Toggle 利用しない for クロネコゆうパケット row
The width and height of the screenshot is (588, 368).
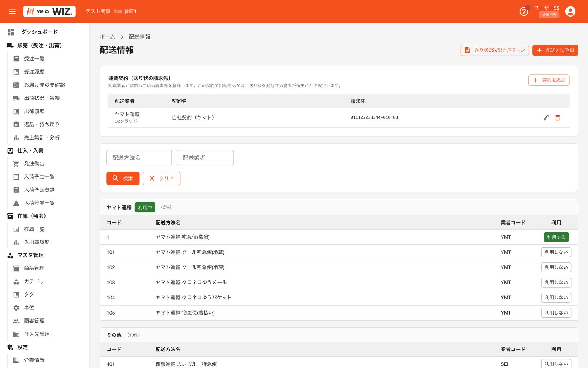click(x=556, y=298)
